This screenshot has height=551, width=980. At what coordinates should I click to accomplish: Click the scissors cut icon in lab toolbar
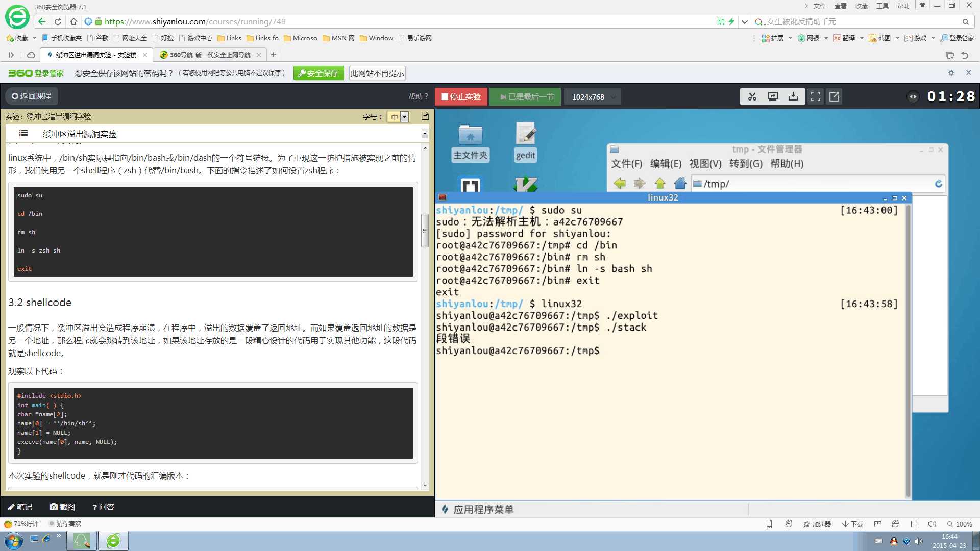(x=752, y=96)
